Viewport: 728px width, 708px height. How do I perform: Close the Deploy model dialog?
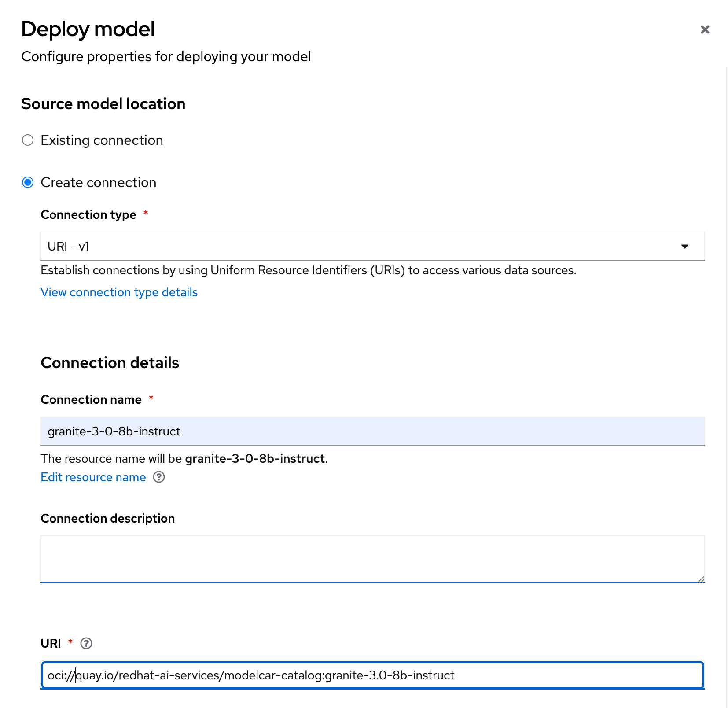(x=705, y=29)
